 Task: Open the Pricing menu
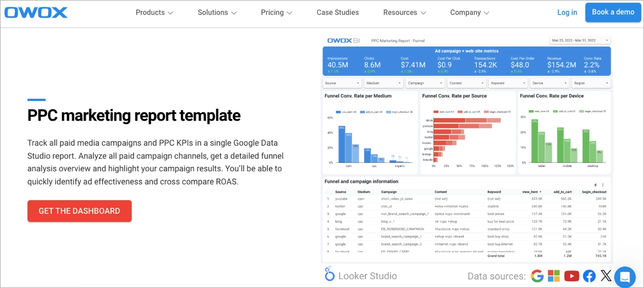click(276, 12)
